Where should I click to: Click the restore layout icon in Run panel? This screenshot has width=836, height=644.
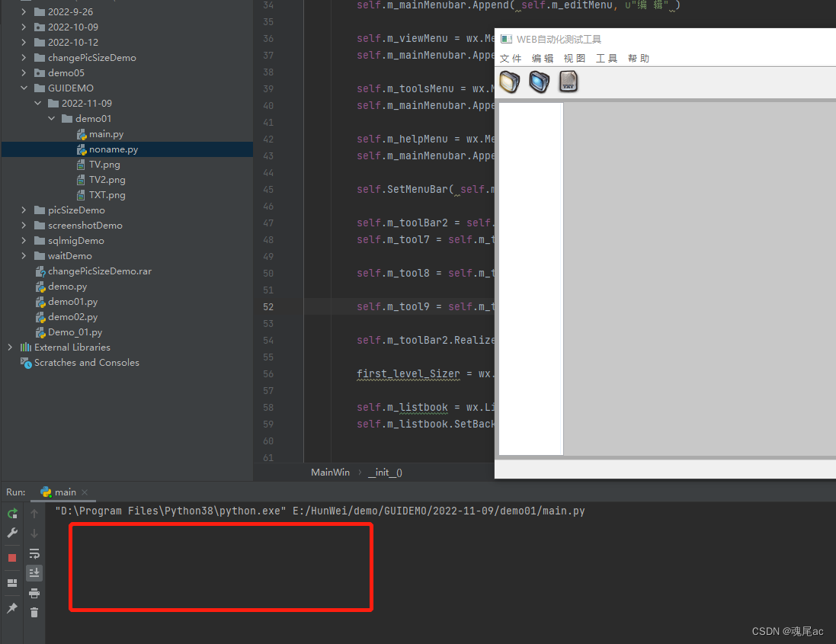click(12, 583)
